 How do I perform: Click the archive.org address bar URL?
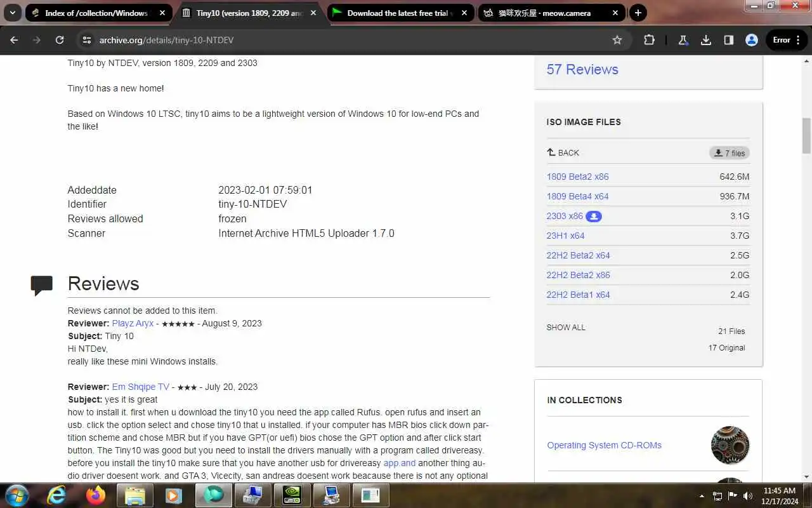coord(166,40)
